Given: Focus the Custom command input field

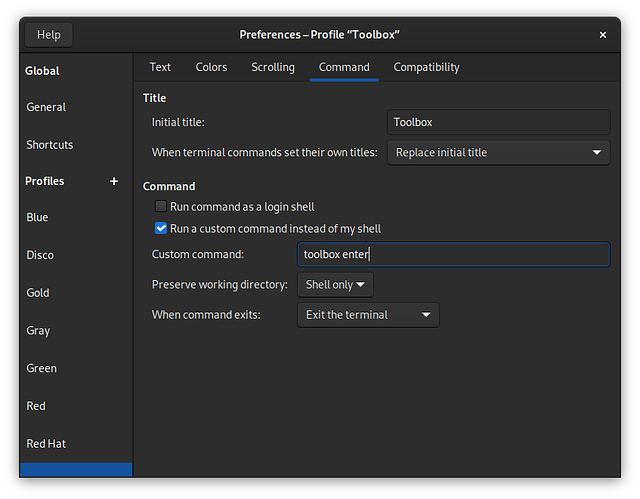Looking at the screenshot, I should click(453, 255).
